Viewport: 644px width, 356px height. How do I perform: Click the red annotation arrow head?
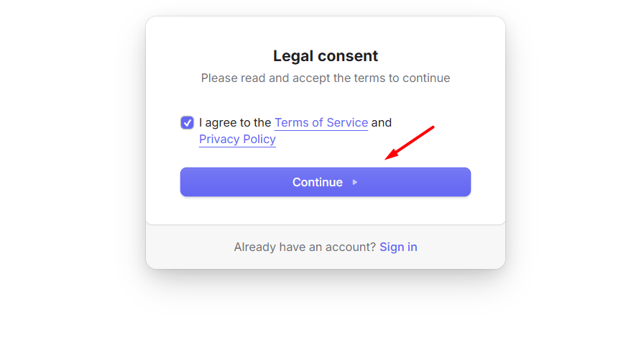pyautogui.click(x=389, y=157)
